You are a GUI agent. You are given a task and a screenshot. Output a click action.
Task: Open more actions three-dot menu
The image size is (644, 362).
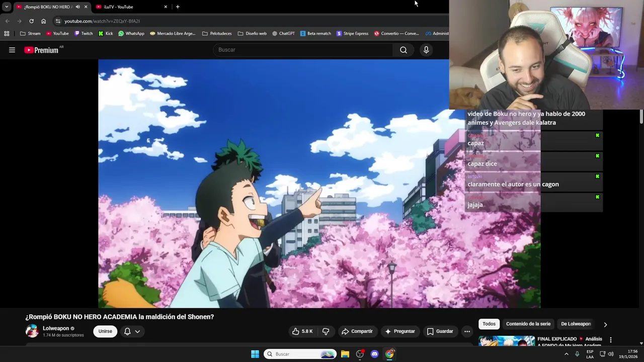pos(467,331)
